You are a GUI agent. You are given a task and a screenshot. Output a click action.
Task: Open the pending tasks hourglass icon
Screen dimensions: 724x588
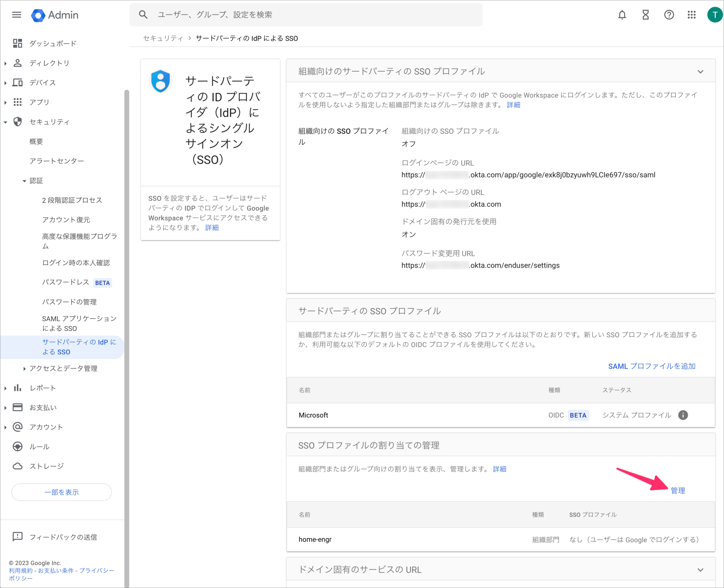pyautogui.click(x=645, y=15)
